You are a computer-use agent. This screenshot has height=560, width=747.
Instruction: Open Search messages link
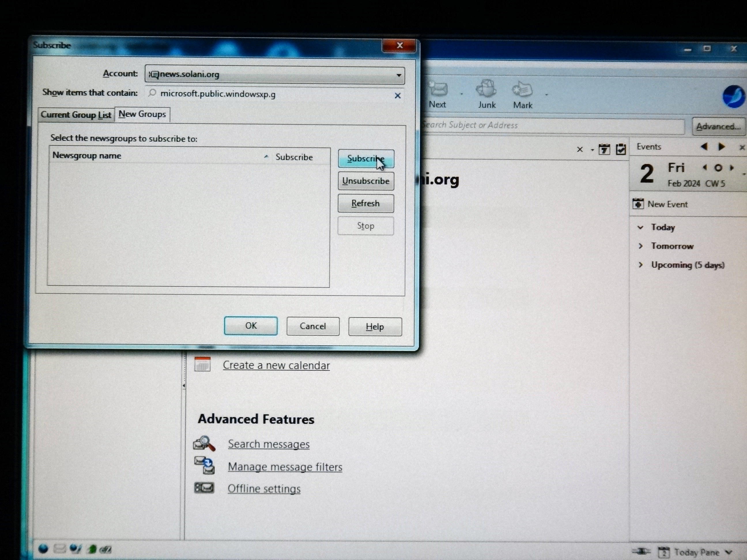[269, 444]
